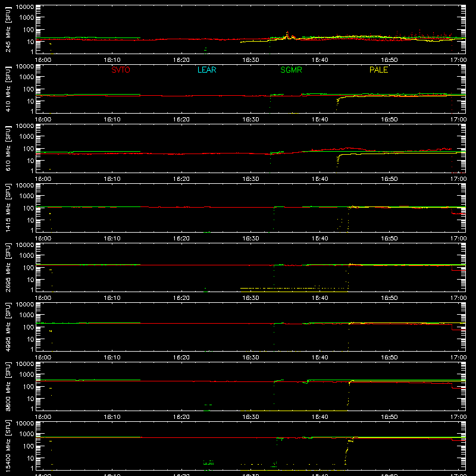
Task: Select the 15400 MHz [SFU] axis label
Action: tap(8, 446)
